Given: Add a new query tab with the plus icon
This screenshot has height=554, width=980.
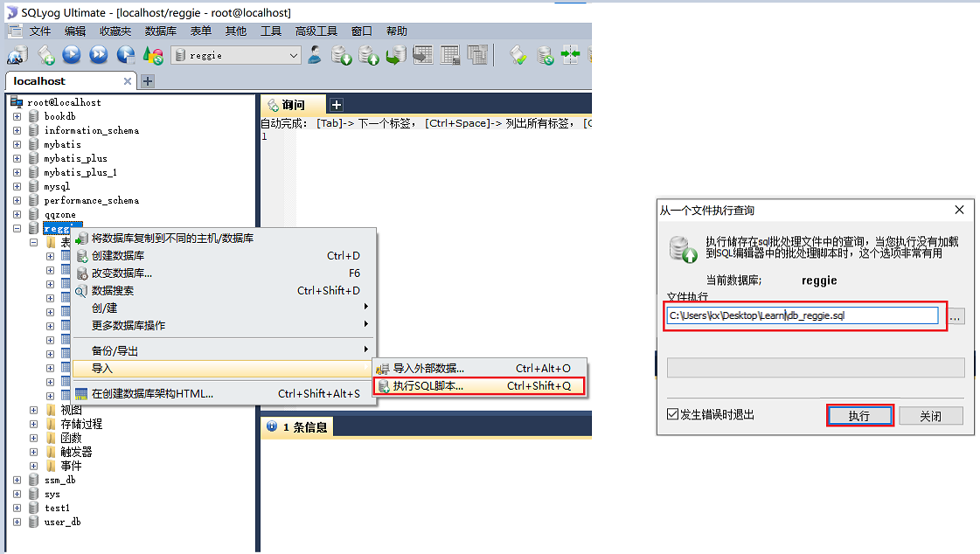Looking at the screenshot, I should [x=336, y=103].
